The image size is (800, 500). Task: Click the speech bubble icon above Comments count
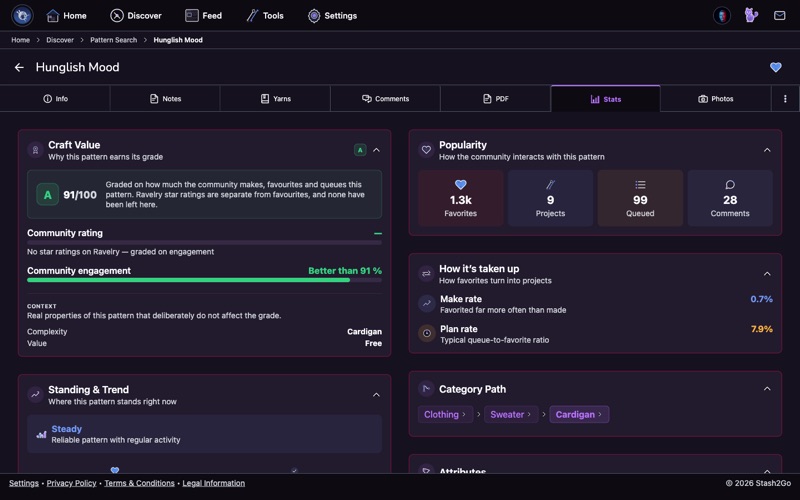pos(730,185)
